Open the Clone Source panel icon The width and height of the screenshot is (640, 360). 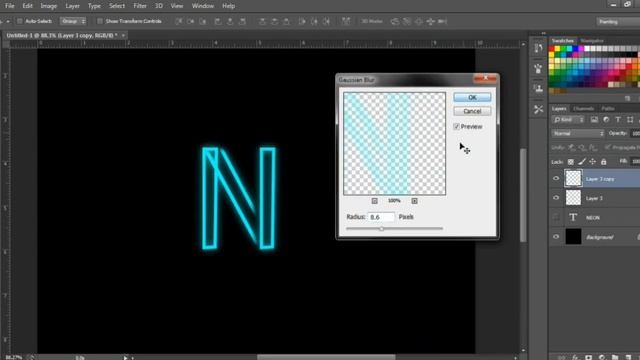tap(538, 88)
